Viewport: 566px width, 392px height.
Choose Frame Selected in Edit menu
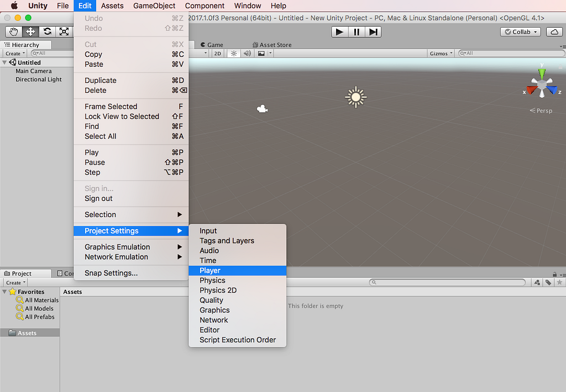click(x=131, y=107)
